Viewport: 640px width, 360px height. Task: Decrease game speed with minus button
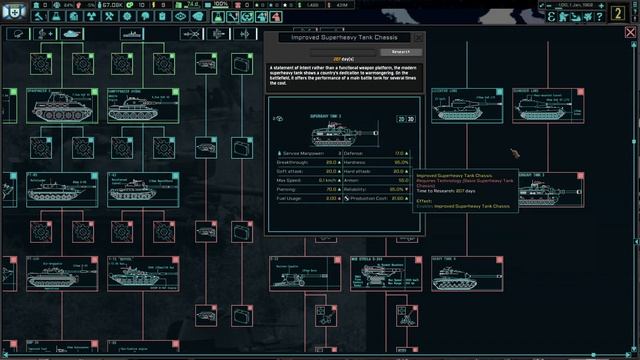(x=549, y=5)
